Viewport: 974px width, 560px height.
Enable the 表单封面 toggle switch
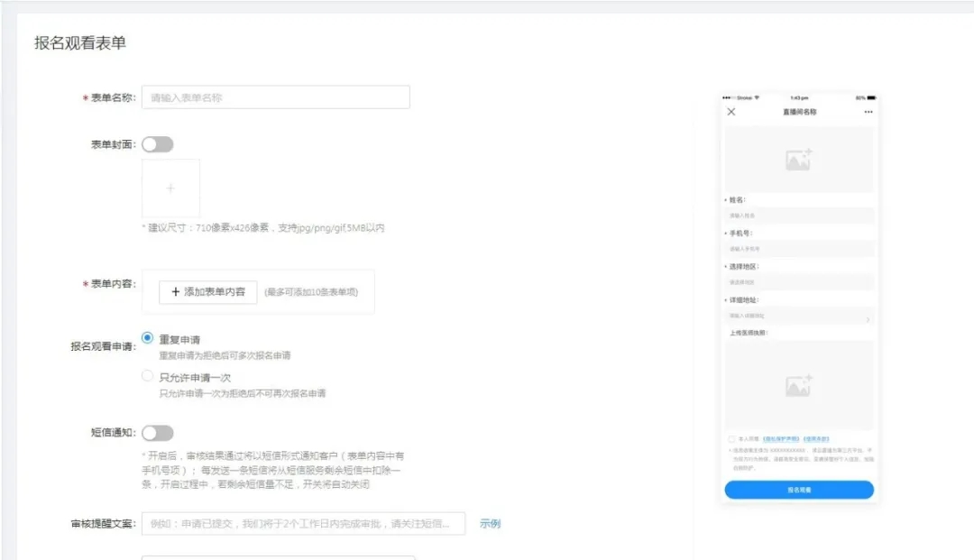click(x=158, y=143)
